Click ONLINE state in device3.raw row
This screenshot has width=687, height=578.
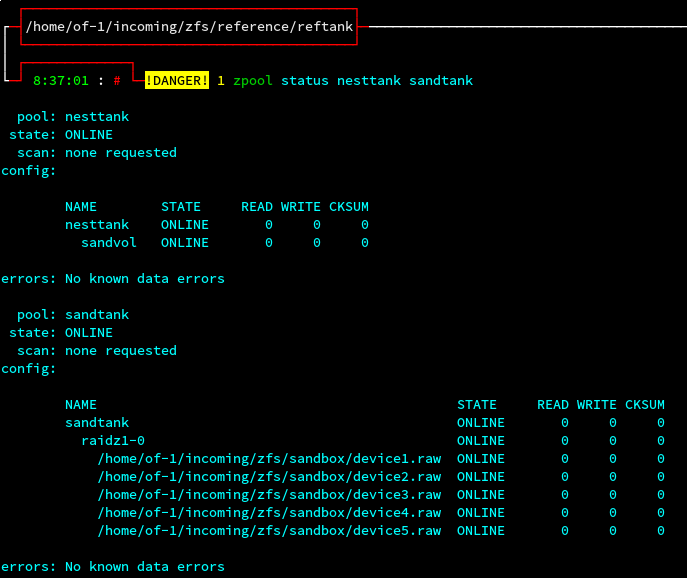(x=481, y=495)
